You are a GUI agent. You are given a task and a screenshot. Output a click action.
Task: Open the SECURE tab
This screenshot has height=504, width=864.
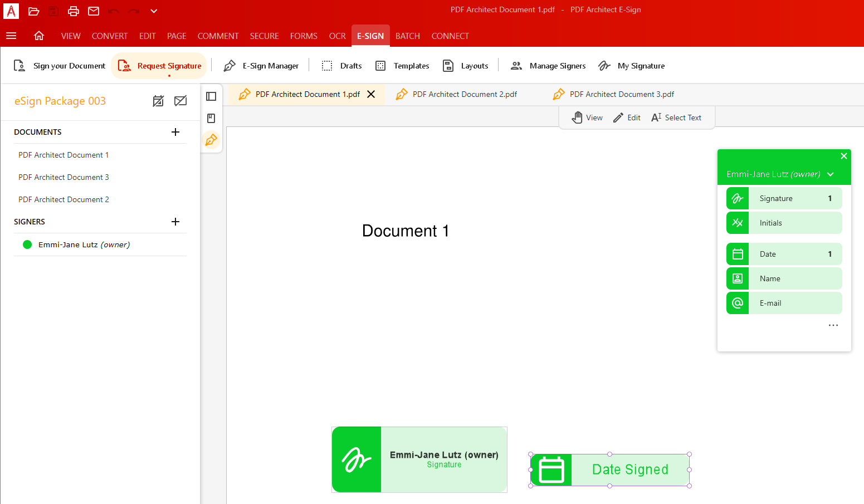pyautogui.click(x=265, y=36)
